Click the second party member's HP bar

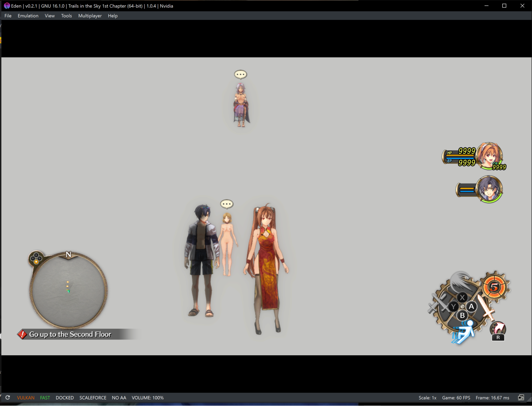click(x=467, y=188)
